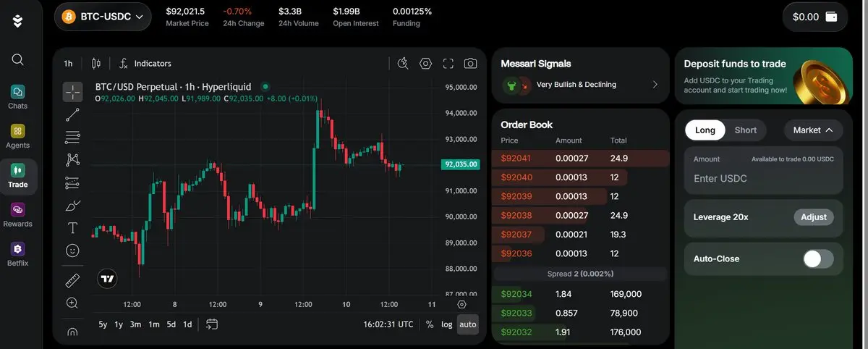This screenshot has height=349, width=868.
Task: Select the magnet mode tool
Action: click(x=72, y=332)
